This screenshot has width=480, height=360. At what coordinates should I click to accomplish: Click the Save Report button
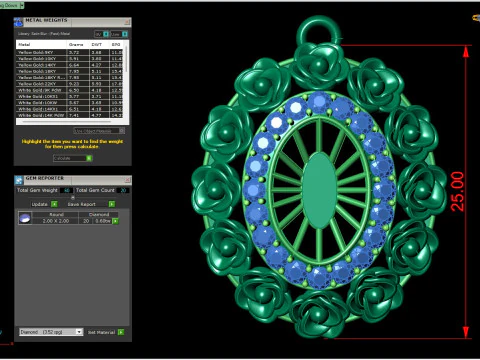coord(82,204)
